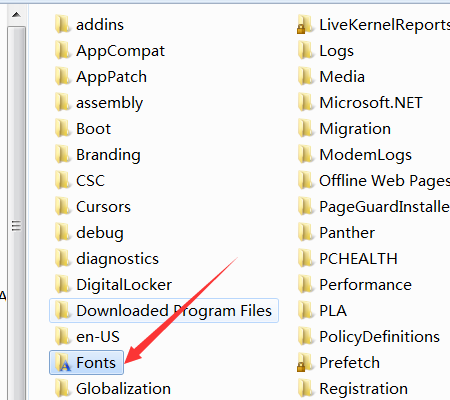The width and height of the screenshot is (450, 400).
Task: Click the locked Prefetch folder icon
Action: (x=305, y=363)
